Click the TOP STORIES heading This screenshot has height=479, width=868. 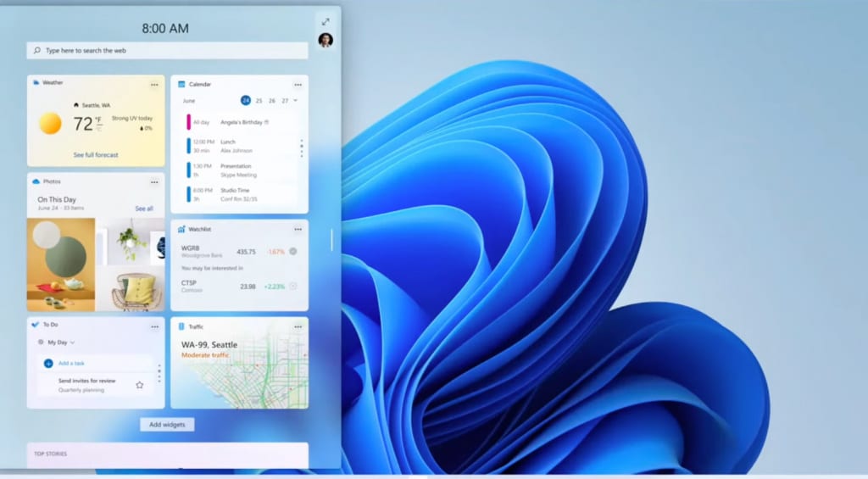pos(50,454)
